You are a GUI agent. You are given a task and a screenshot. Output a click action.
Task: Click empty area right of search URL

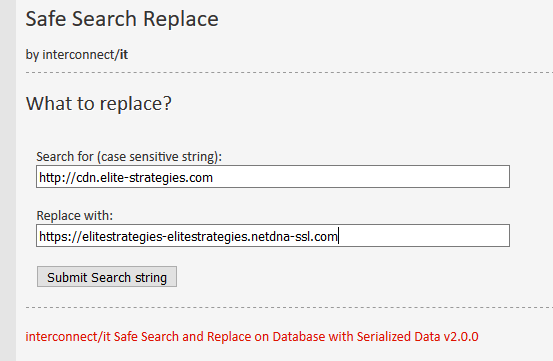point(360,177)
